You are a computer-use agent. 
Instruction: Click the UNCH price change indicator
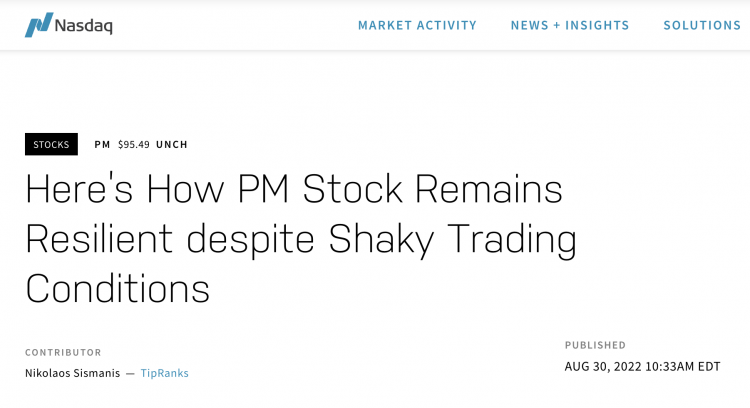click(172, 144)
